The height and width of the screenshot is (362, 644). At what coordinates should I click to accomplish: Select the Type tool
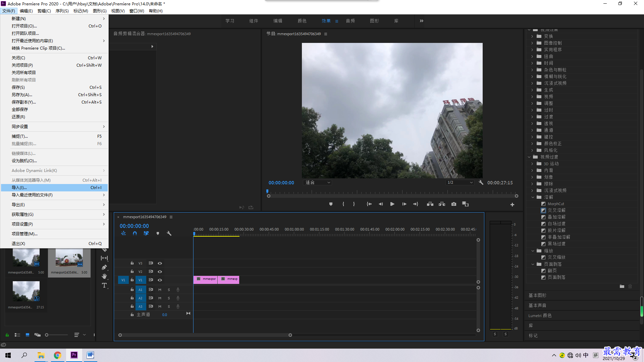coord(104,285)
